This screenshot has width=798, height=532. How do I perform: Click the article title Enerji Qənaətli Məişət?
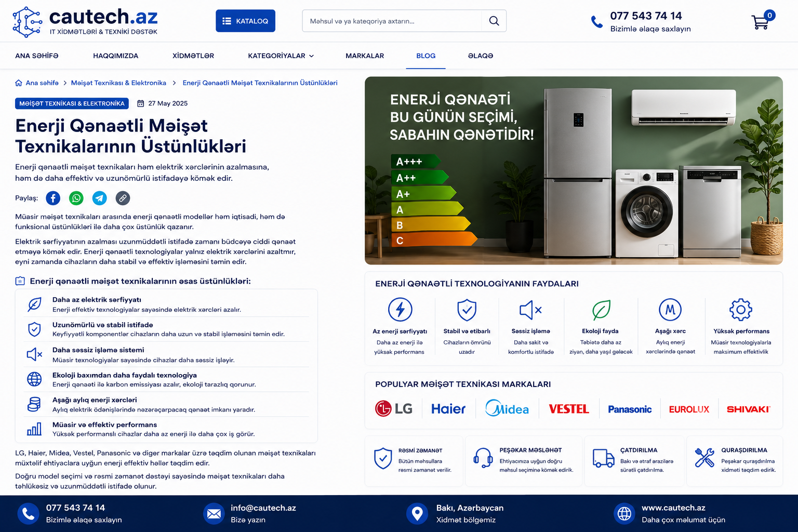point(130,136)
